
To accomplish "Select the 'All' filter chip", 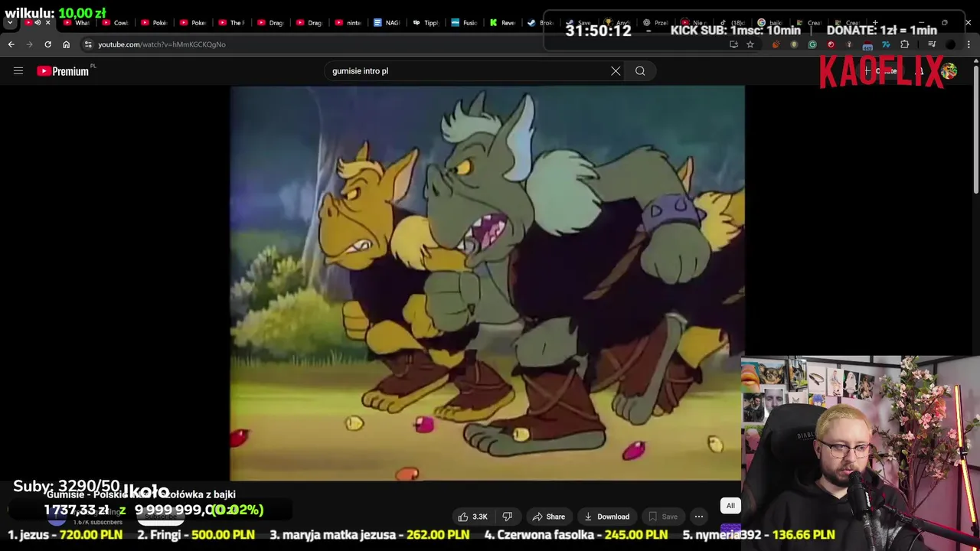I will pos(730,506).
